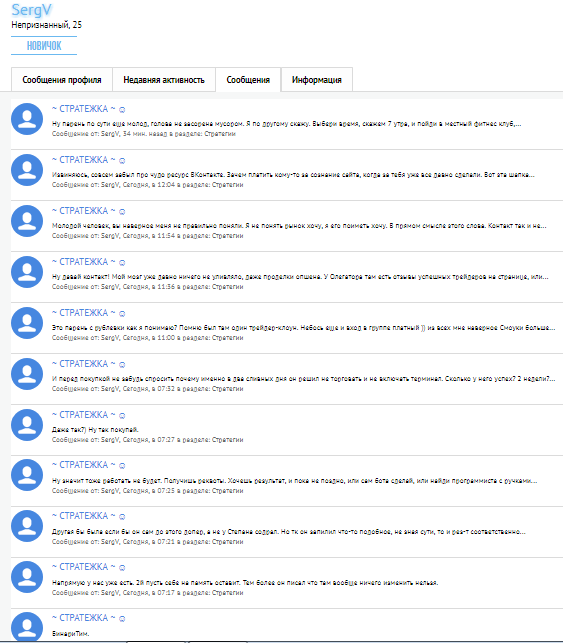Click small icon after title, 11:00 post
563x643 pixels.
[122, 314]
